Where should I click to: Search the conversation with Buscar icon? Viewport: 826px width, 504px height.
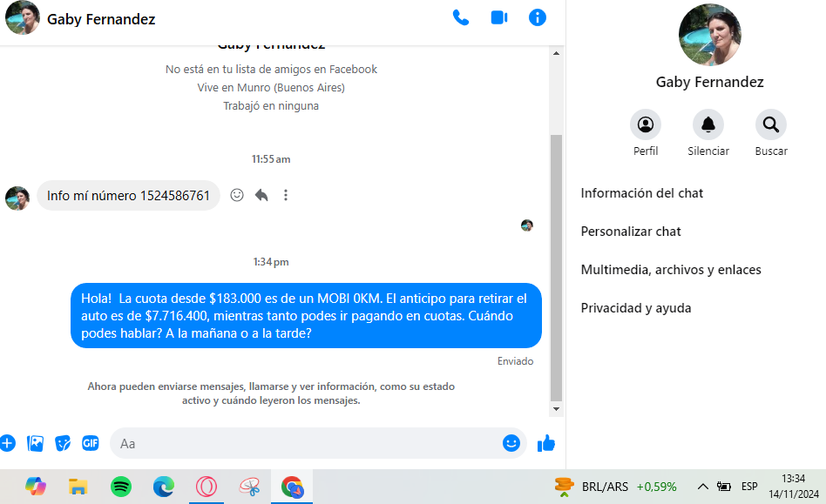770,125
